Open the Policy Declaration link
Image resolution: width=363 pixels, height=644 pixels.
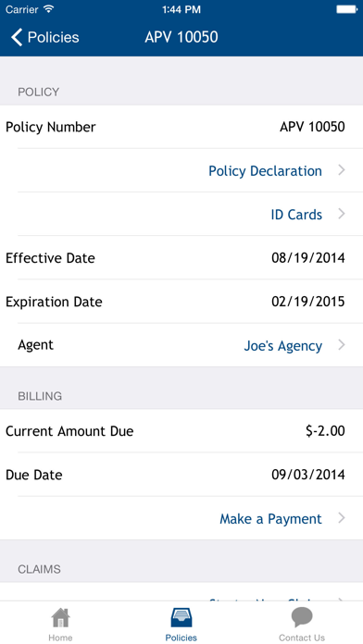(265, 171)
